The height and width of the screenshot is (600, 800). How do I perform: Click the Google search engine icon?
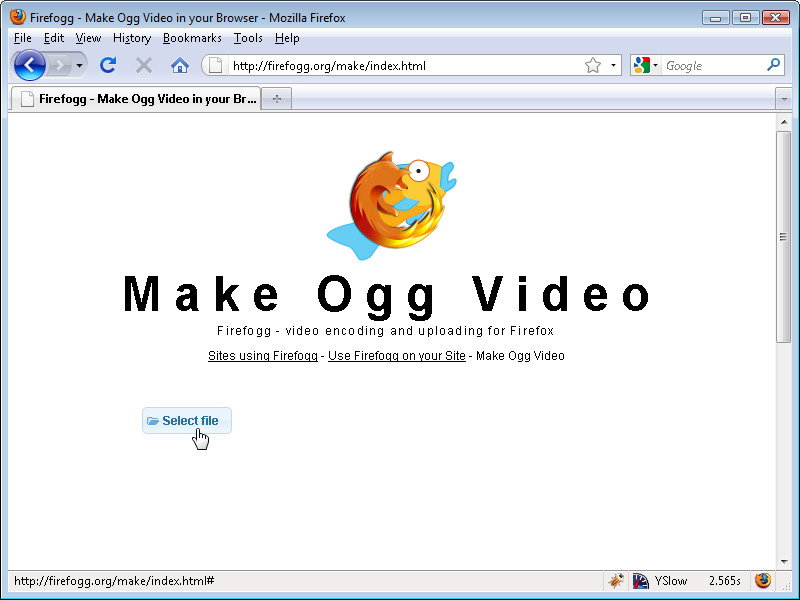[641, 64]
